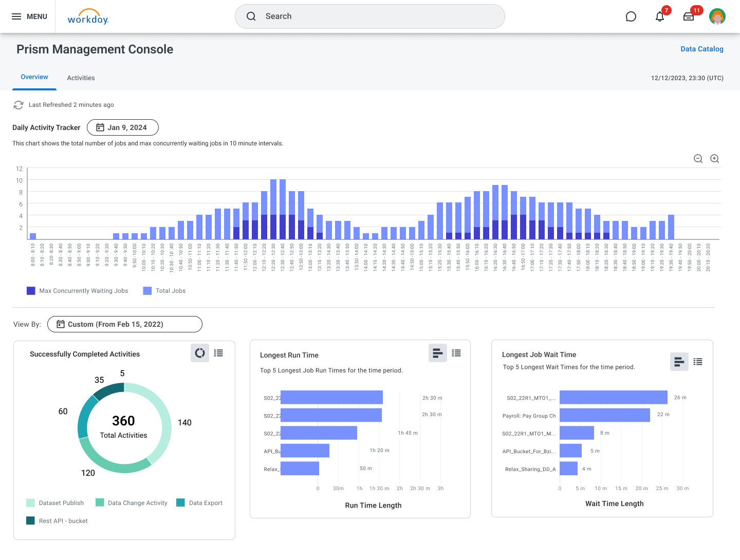Click the Workday logo
The width and height of the screenshot is (740, 560).
pyautogui.click(x=88, y=17)
